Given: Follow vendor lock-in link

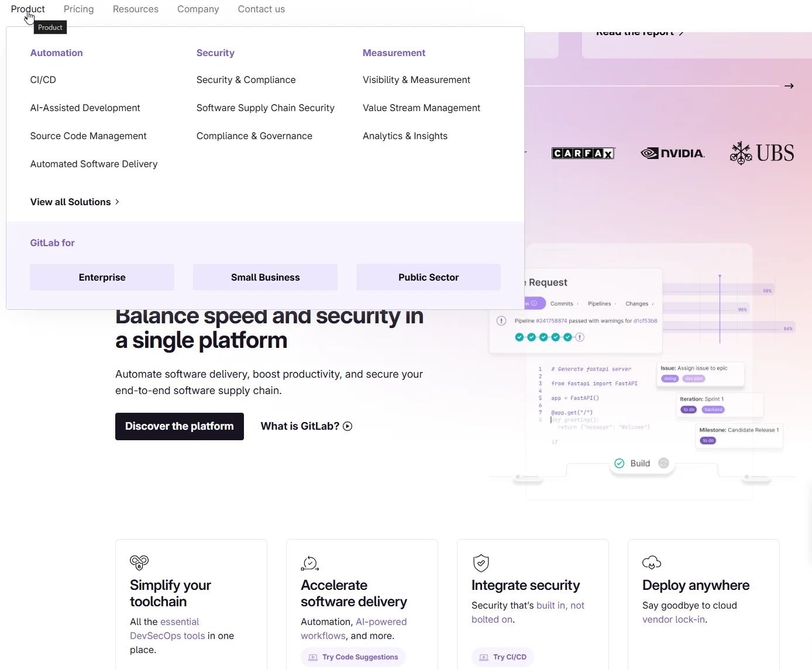Looking at the screenshot, I should click(674, 619).
